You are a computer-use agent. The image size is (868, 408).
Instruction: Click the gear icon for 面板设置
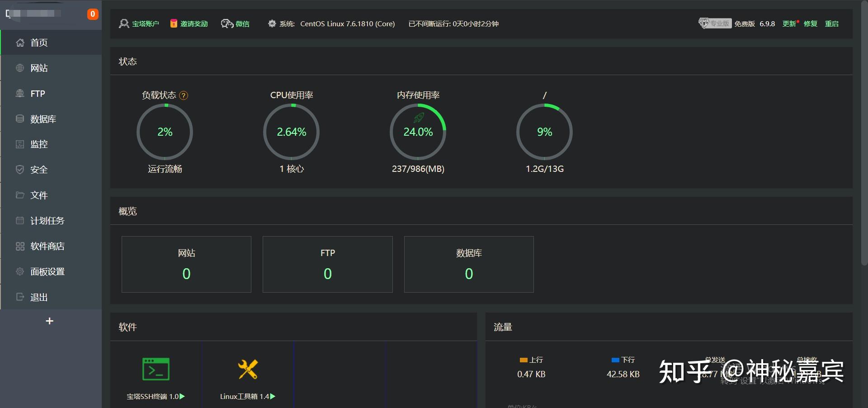(20, 271)
